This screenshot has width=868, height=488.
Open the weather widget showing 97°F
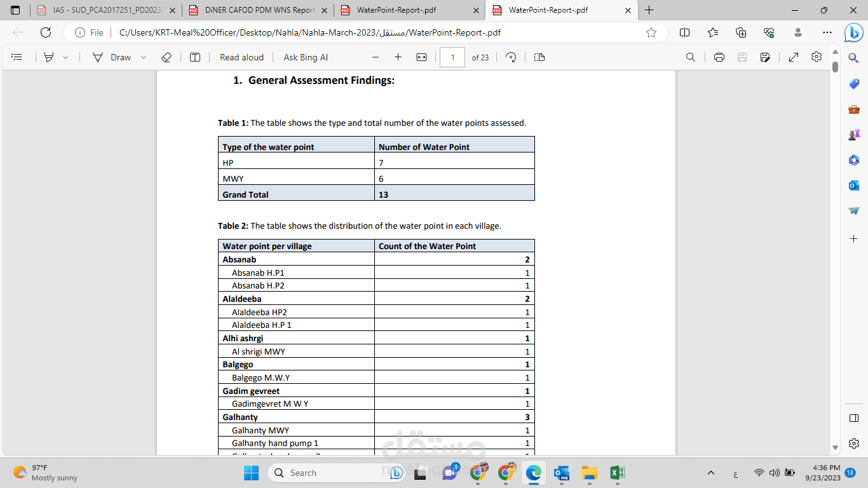coord(46,473)
